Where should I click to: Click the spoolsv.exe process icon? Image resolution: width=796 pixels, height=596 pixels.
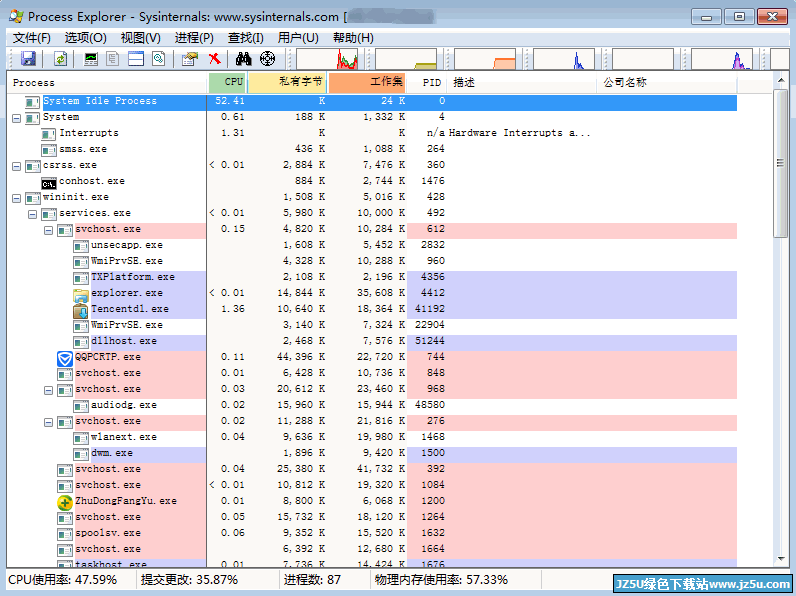(65, 534)
